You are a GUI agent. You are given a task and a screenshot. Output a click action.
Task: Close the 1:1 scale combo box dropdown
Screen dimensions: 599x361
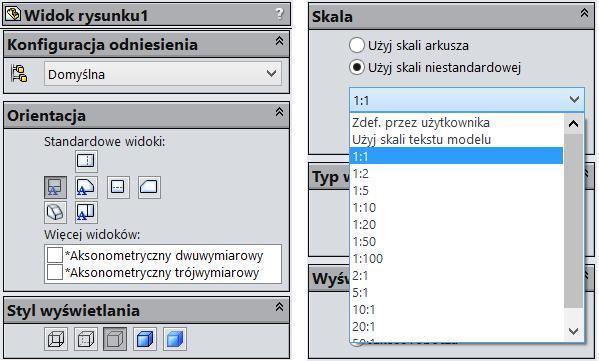click(574, 100)
